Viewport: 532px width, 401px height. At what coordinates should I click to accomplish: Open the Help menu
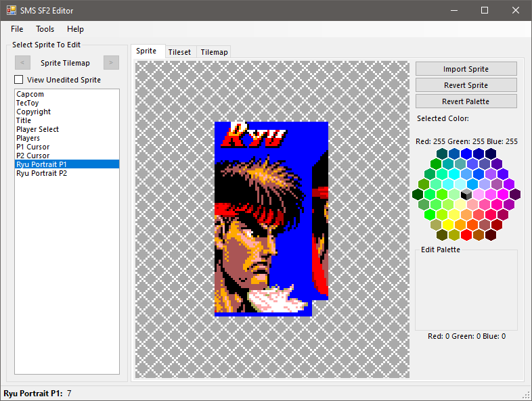click(75, 29)
